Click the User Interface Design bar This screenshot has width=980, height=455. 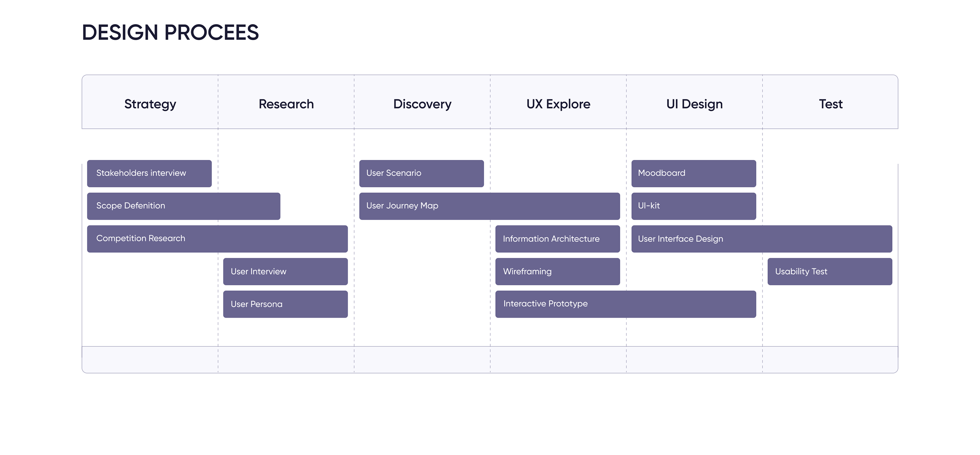762,239
